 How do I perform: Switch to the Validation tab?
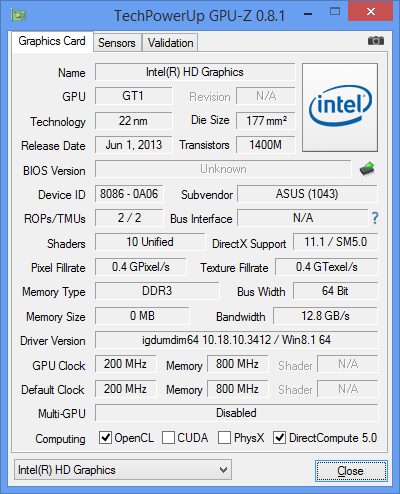(170, 43)
